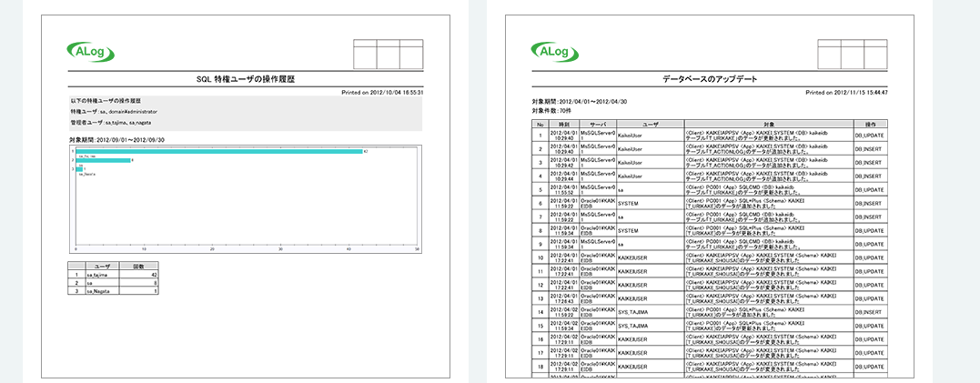Screen dimensions: 980x383
Task: Click the ALog logo on the SQL report
Action: [91, 51]
